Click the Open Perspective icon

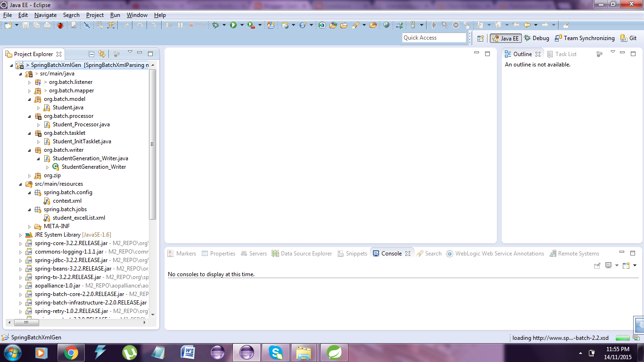click(480, 38)
